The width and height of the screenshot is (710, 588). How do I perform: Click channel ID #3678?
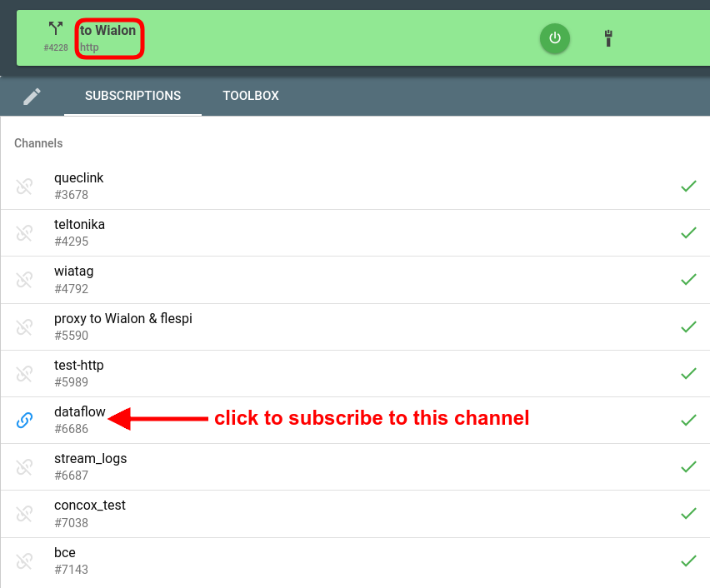[x=71, y=195]
